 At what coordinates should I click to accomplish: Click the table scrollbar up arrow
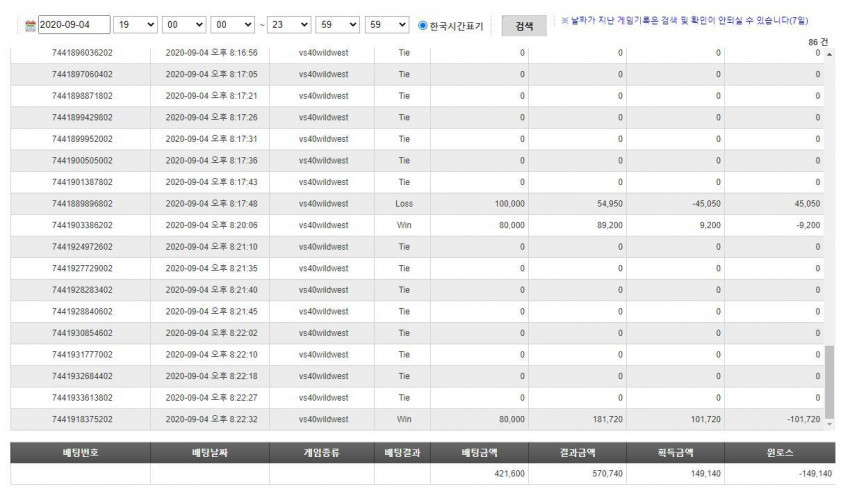[x=829, y=55]
